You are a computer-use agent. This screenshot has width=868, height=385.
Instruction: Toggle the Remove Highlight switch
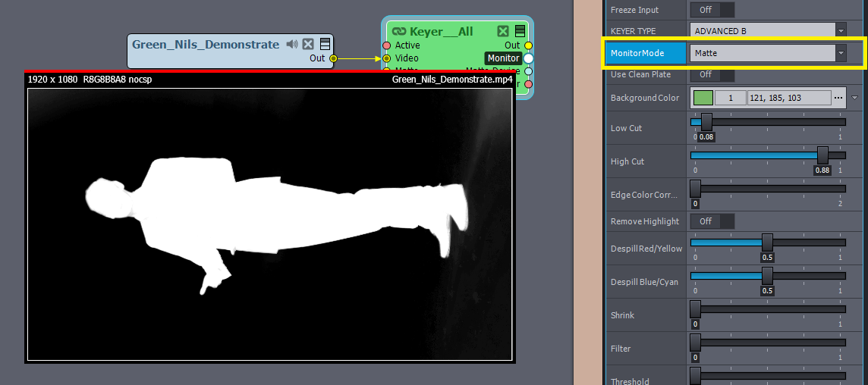click(712, 221)
